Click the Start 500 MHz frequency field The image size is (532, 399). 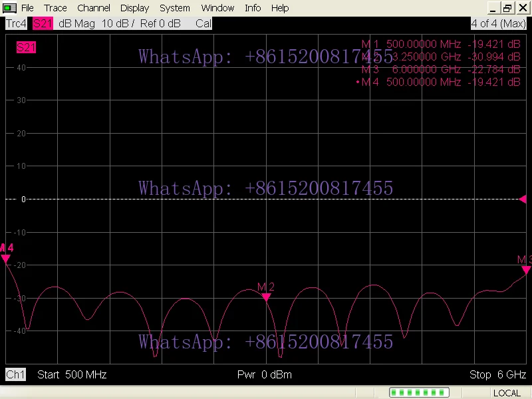click(x=72, y=374)
